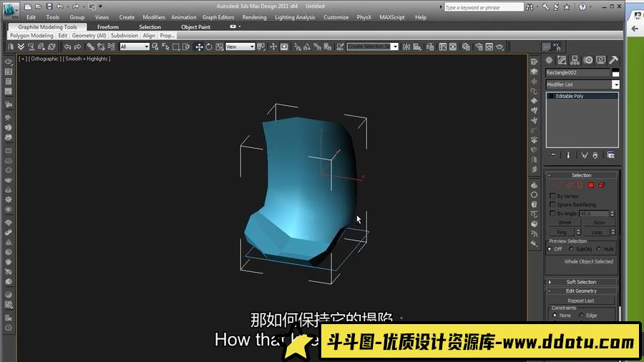Select Element sub-object level red cube
This screenshot has width=644, height=362.
pos(601,185)
